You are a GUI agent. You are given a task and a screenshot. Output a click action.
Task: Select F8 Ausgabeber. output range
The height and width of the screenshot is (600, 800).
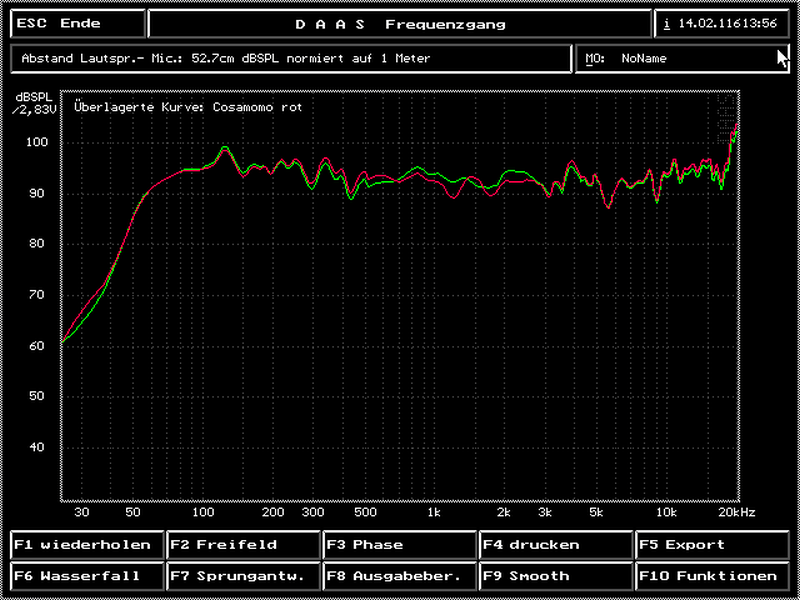click(400, 576)
